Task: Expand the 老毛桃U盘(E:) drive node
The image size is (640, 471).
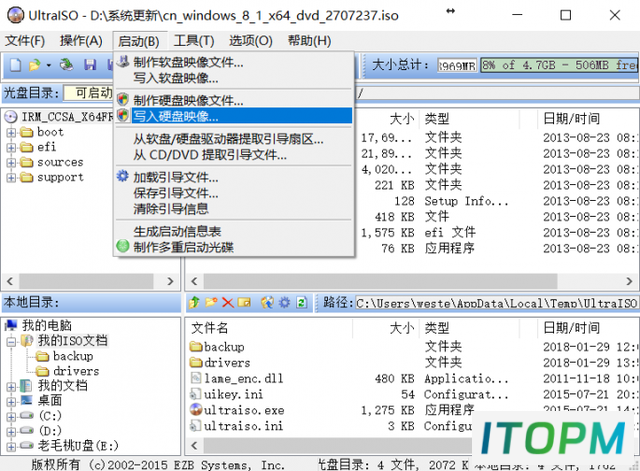Action: click(11, 447)
